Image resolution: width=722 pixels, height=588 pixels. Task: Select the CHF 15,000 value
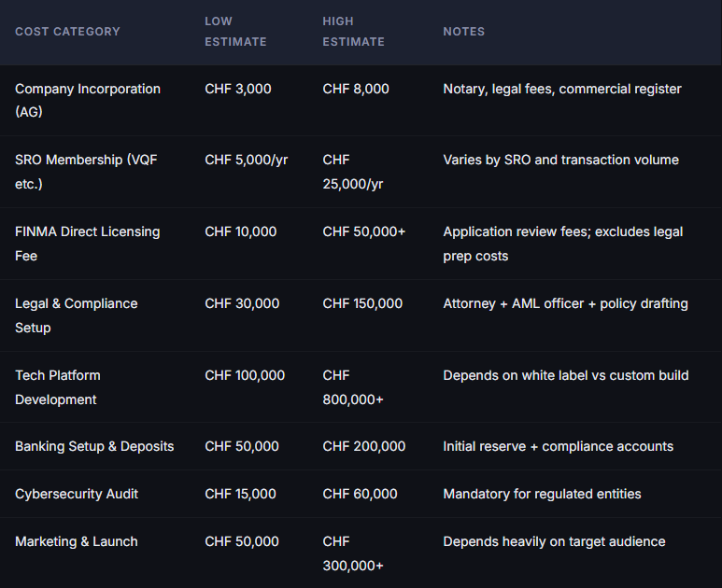(240, 494)
